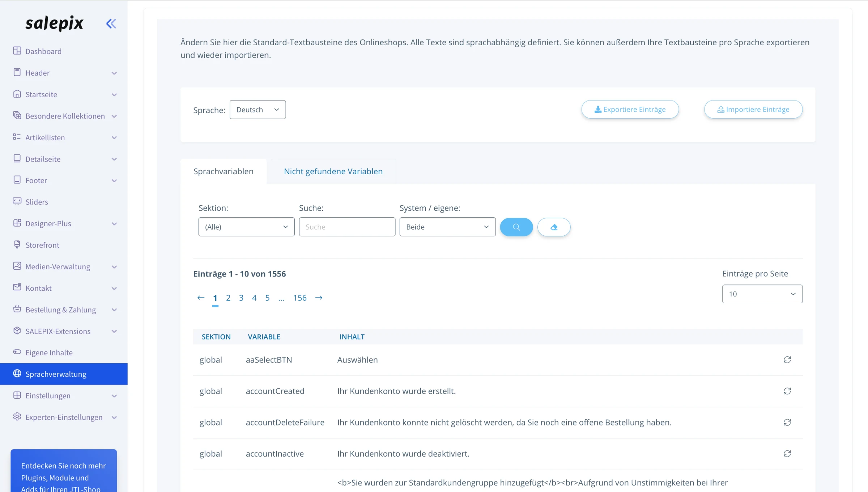Reset accountCreated variable with refresh icon
This screenshot has width=868, height=492.
tap(787, 391)
